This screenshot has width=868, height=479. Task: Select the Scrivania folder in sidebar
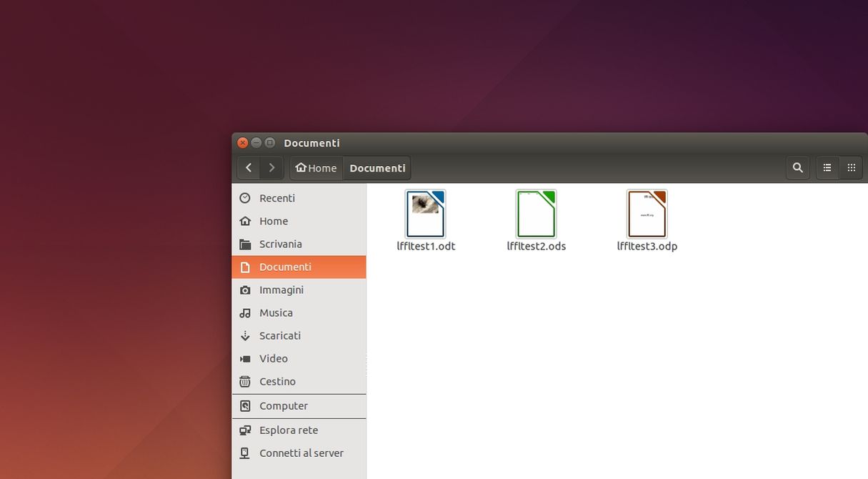click(x=281, y=244)
